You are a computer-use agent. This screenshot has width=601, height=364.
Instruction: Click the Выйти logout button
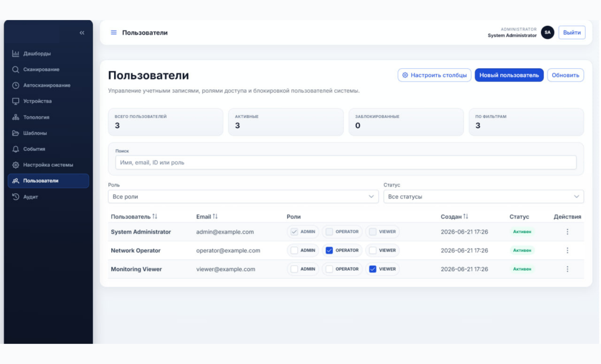(572, 32)
